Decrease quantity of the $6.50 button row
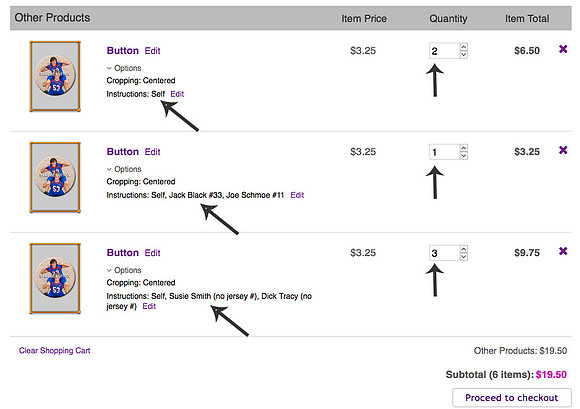Image resolution: width=580 pixels, height=409 pixels. click(463, 55)
